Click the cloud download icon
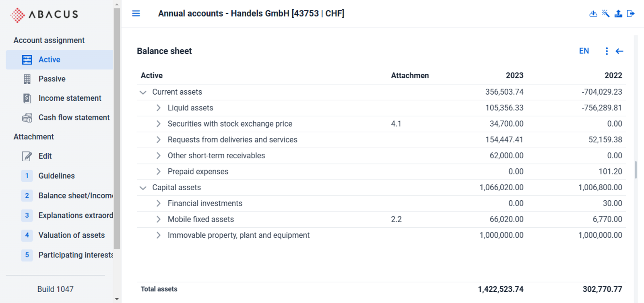This screenshot has width=644, height=303. click(x=593, y=14)
